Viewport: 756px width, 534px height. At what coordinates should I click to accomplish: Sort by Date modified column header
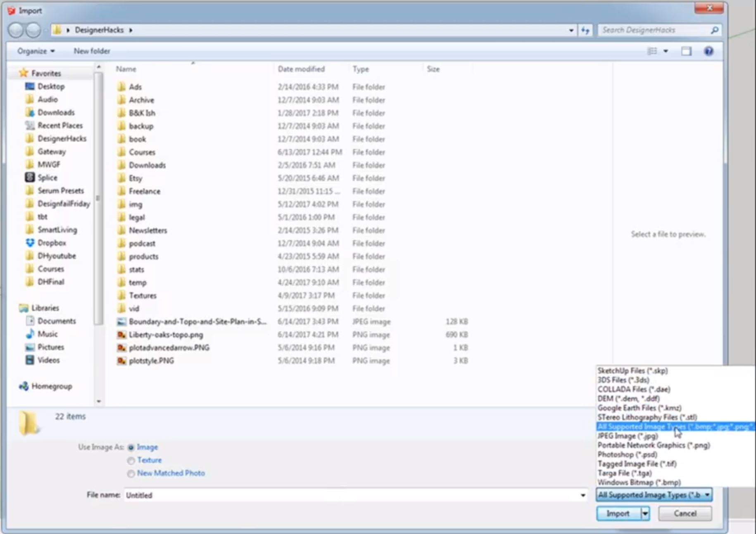301,69
